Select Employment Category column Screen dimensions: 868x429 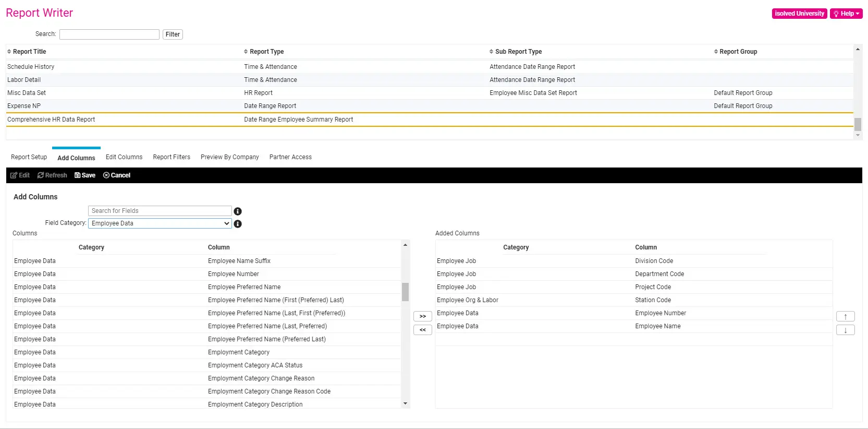pyautogui.click(x=207, y=352)
